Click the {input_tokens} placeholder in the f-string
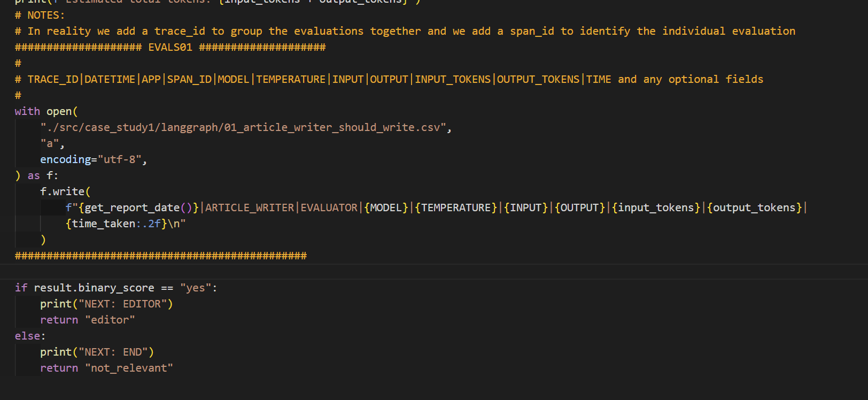Viewport: 868px width, 400px height. pyautogui.click(x=656, y=208)
